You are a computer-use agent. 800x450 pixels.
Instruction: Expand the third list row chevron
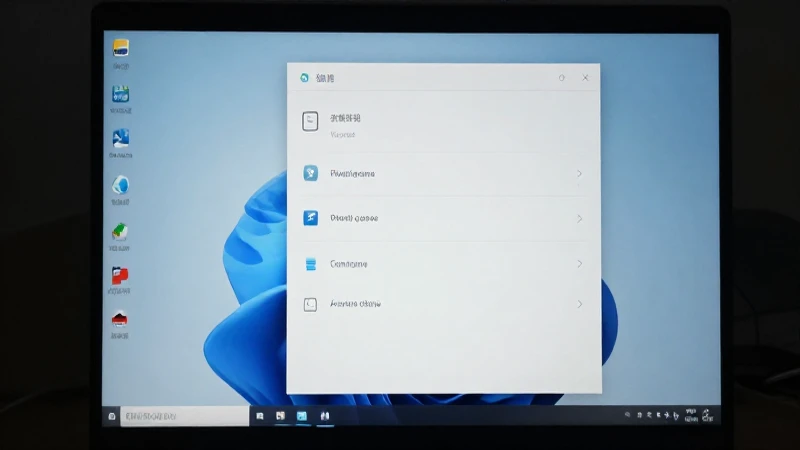tap(580, 264)
